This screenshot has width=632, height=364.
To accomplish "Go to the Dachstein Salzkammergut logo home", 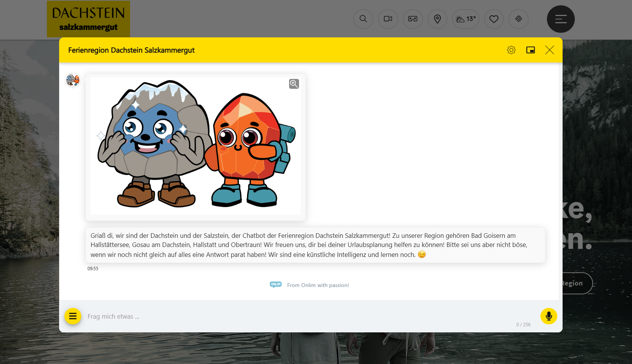I will (x=88, y=19).
